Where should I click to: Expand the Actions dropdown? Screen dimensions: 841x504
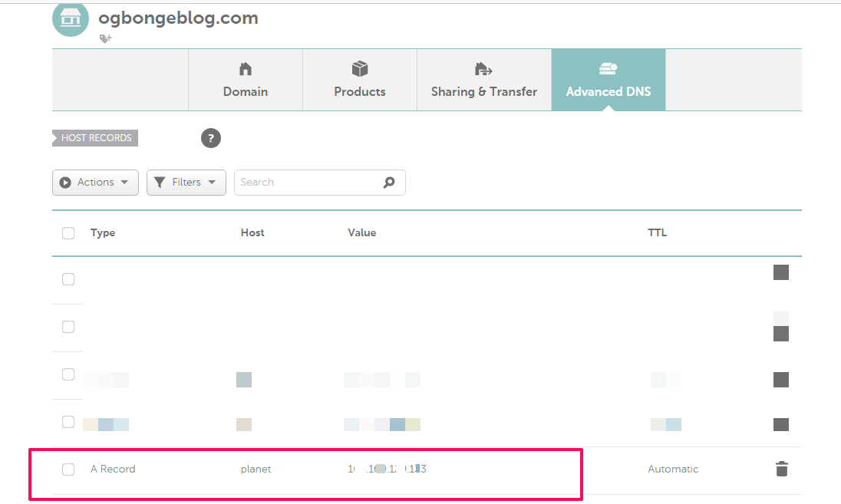pos(95,183)
